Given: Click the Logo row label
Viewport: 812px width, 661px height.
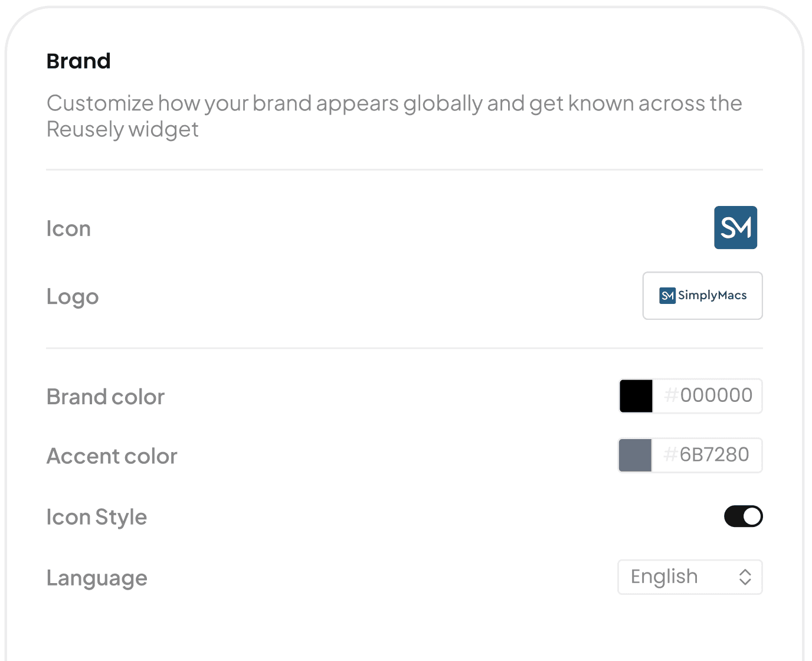Looking at the screenshot, I should tap(73, 296).
